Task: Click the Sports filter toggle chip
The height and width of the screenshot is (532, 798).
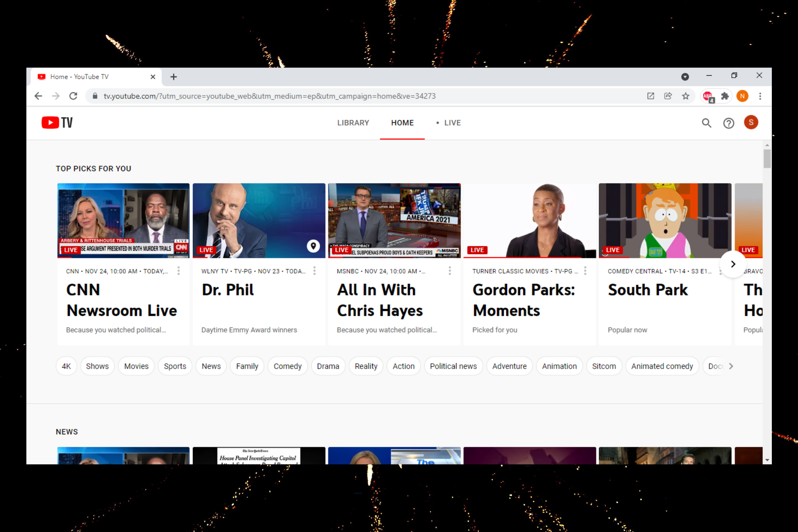Action: [x=175, y=366]
